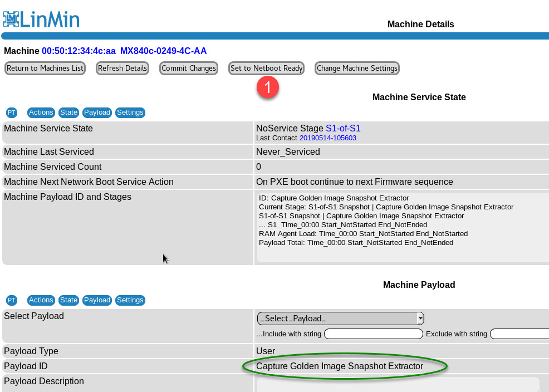Click the Commit Changes button
Viewport: 549px width, 392px height.
[x=189, y=68]
